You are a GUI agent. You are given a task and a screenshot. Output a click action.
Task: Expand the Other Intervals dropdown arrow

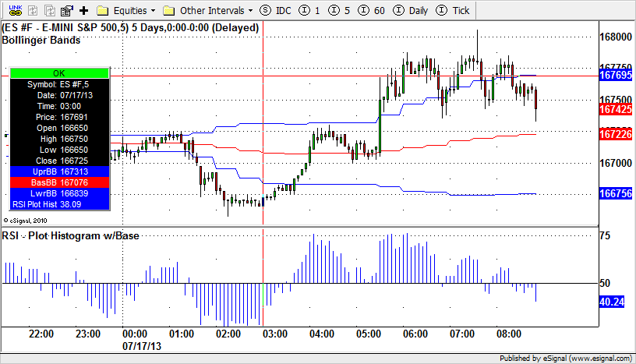pos(250,11)
